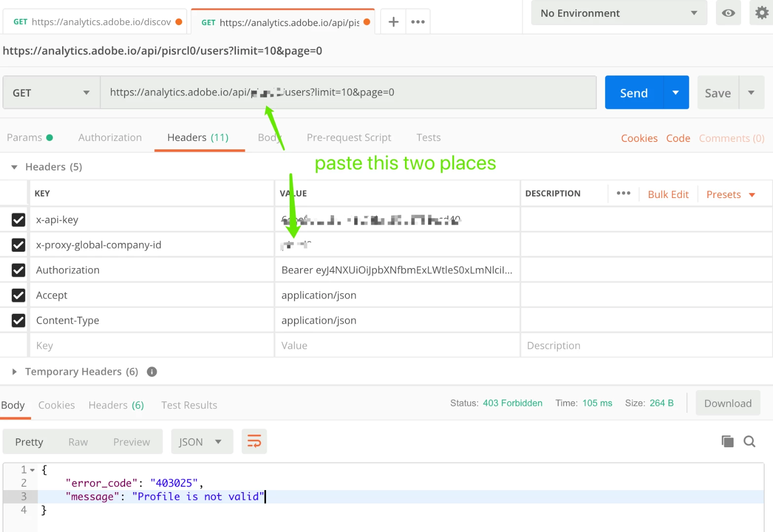Click the empty Description input field
The image size is (773, 532).
[x=646, y=345]
